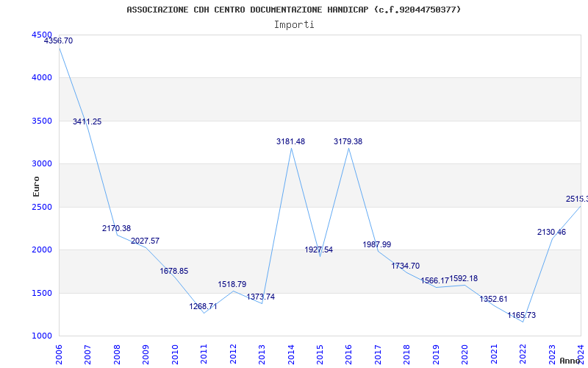Click the 2011 year label
Screen dimensions: 588x368
click(204, 354)
